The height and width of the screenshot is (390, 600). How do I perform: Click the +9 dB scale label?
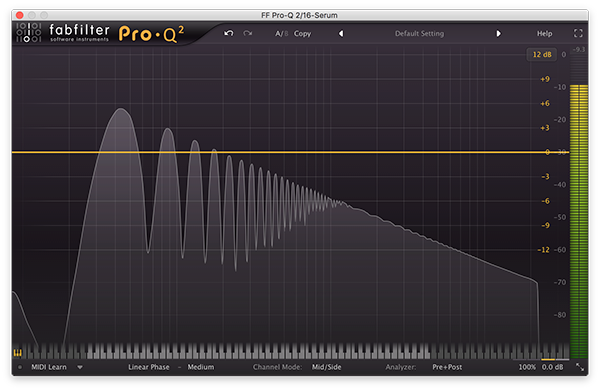click(545, 79)
